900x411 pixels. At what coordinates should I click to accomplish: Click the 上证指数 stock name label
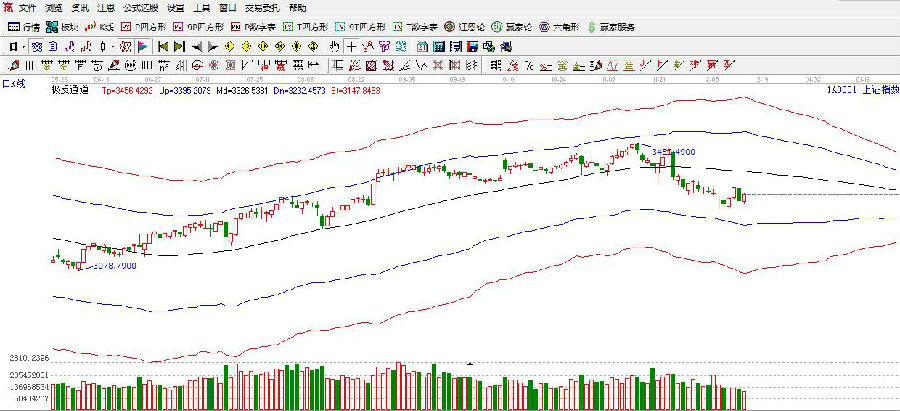point(880,89)
